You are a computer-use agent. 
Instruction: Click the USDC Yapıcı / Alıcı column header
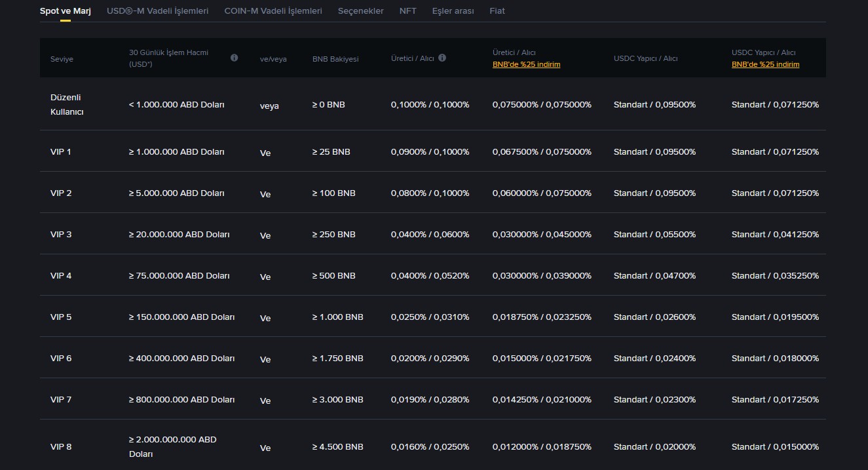pos(646,58)
